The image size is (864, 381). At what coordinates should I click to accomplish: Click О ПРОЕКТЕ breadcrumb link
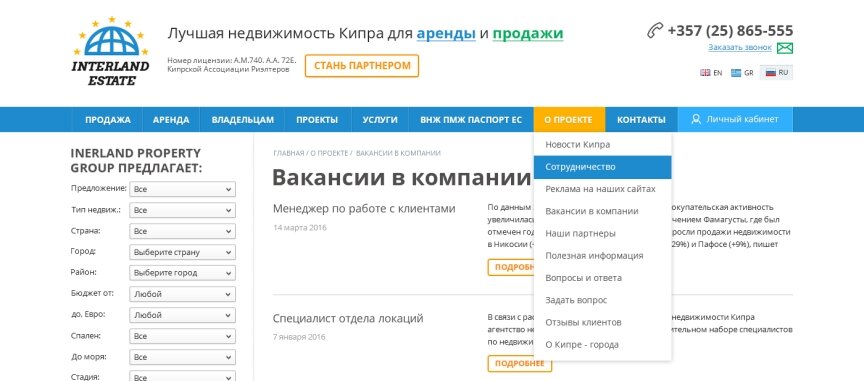[329, 153]
